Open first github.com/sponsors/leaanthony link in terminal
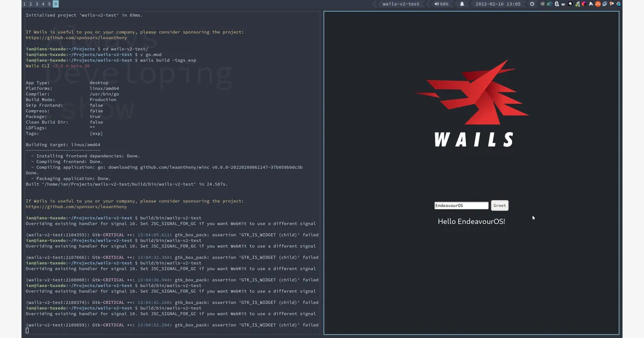The image size is (644, 338). coord(76,38)
